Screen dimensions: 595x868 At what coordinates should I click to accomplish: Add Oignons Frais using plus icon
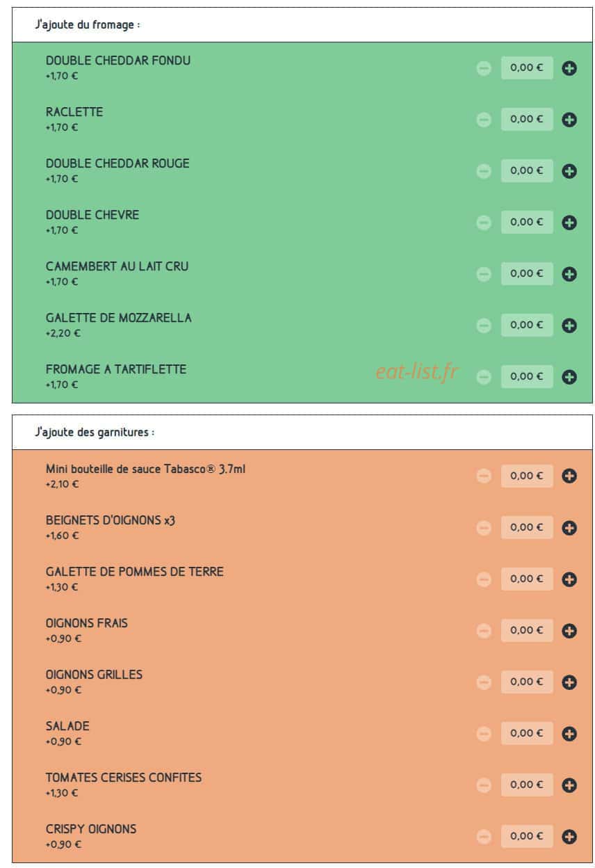tap(569, 631)
